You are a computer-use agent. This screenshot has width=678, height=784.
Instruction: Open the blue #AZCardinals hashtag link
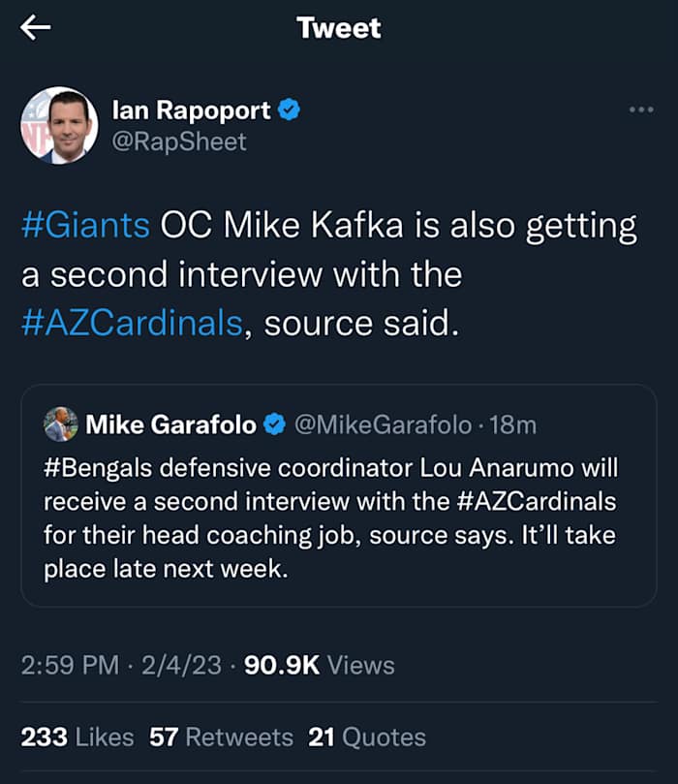pos(131,323)
